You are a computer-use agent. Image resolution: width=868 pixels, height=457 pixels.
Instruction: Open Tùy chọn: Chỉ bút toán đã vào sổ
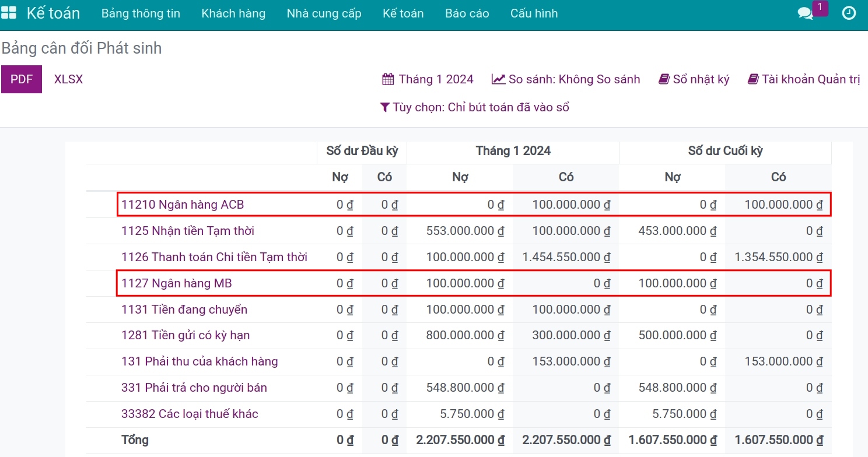coord(475,107)
